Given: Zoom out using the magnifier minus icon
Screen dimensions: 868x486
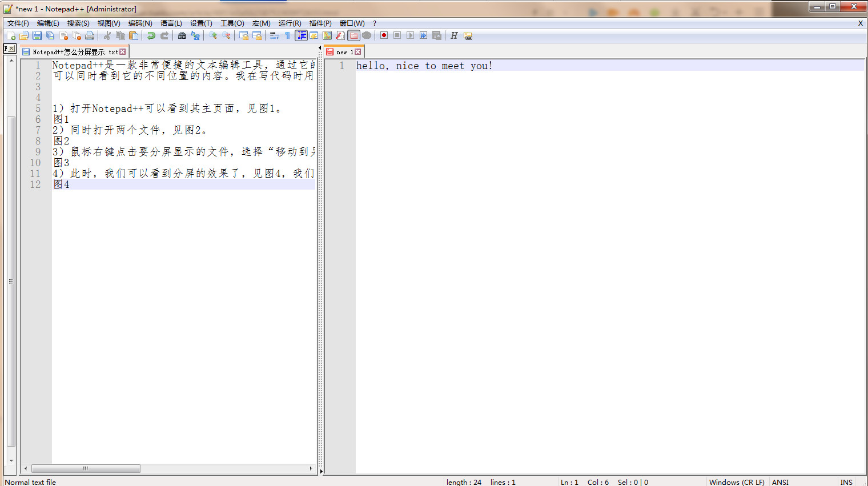Looking at the screenshot, I should [x=226, y=35].
